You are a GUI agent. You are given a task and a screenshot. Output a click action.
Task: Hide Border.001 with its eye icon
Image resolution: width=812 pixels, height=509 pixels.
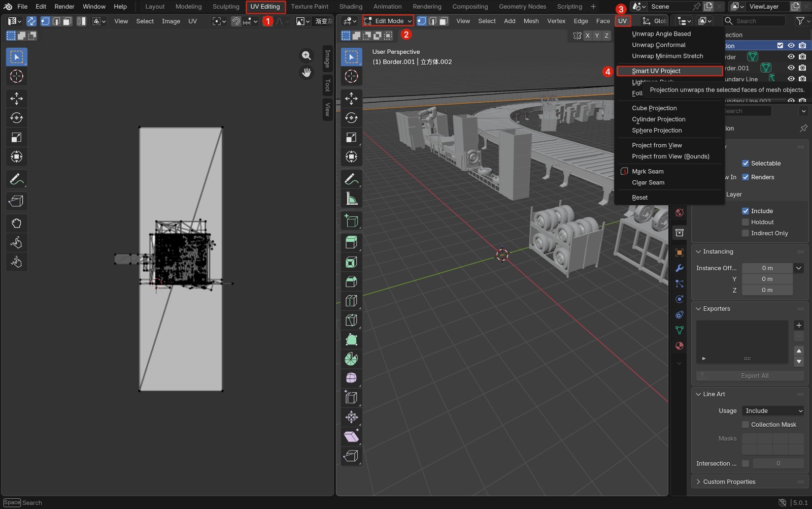(791, 68)
